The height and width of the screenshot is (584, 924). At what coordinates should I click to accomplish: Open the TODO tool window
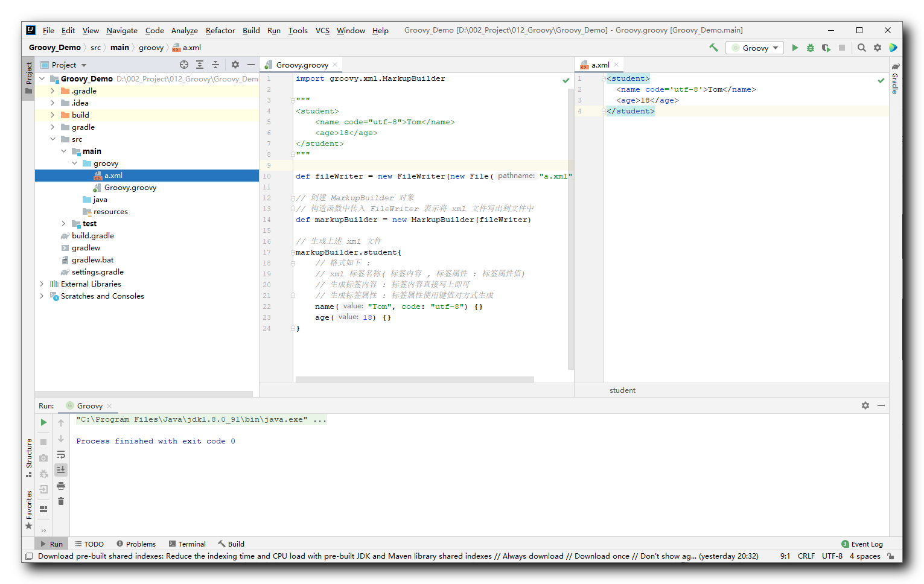pos(89,544)
